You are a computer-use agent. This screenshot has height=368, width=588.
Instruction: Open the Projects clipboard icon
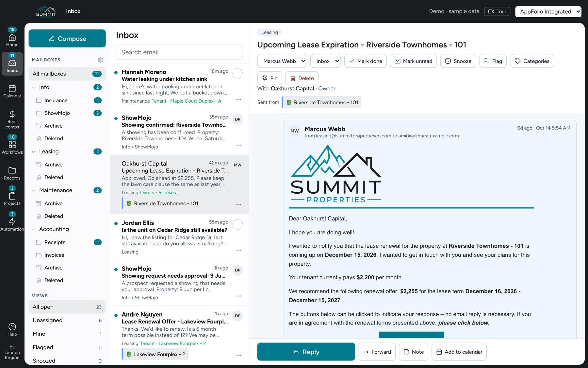(12, 196)
